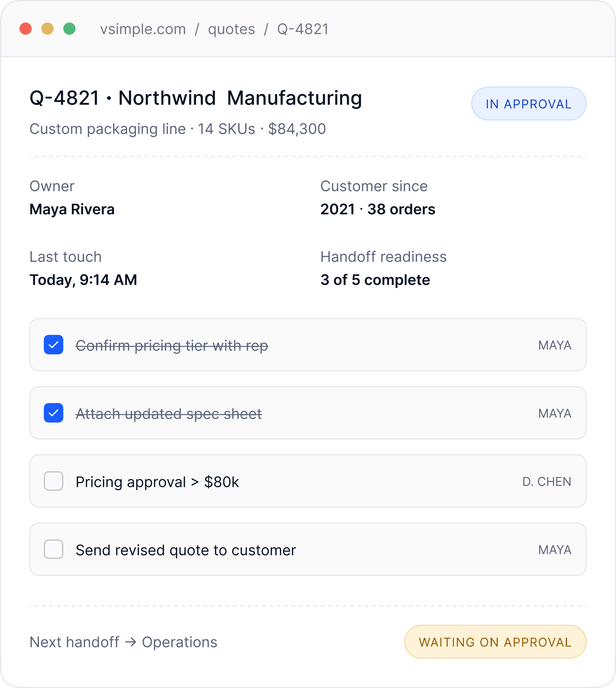Click the Send revised quote task text

(x=185, y=550)
